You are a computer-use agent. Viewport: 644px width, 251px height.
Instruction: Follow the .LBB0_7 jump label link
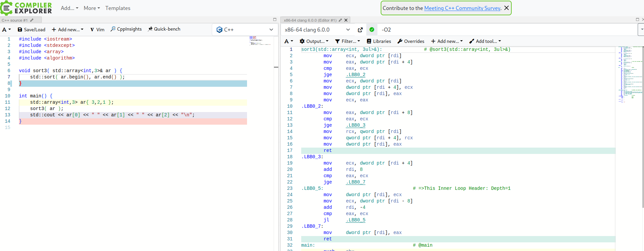tap(355, 182)
